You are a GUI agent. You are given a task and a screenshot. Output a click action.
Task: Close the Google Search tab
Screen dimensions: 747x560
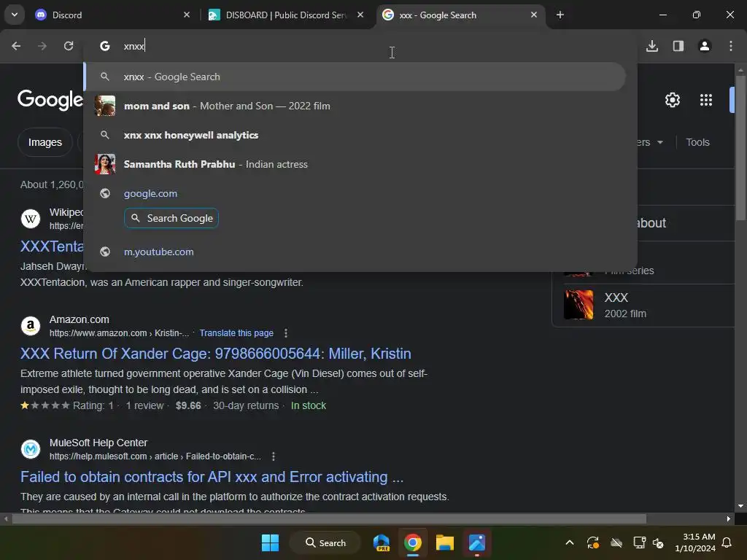pyautogui.click(x=534, y=15)
